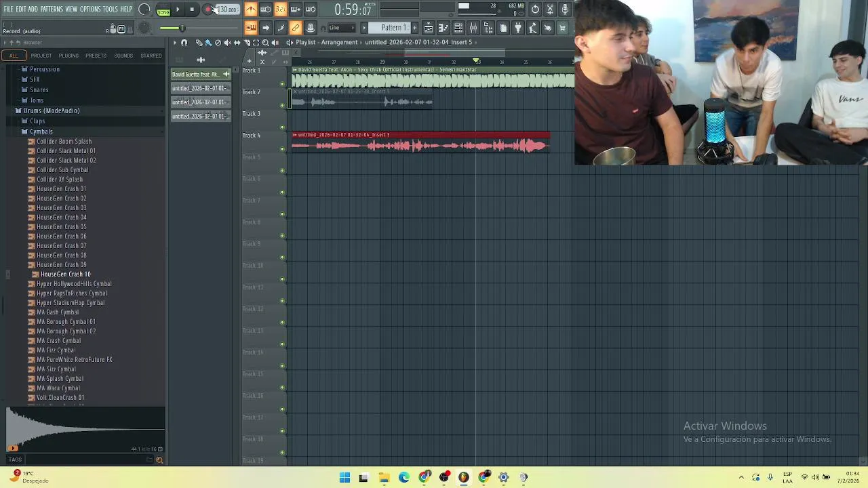Click the master volume knob
This screenshot has height=488, width=868.
click(x=144, y=9)
